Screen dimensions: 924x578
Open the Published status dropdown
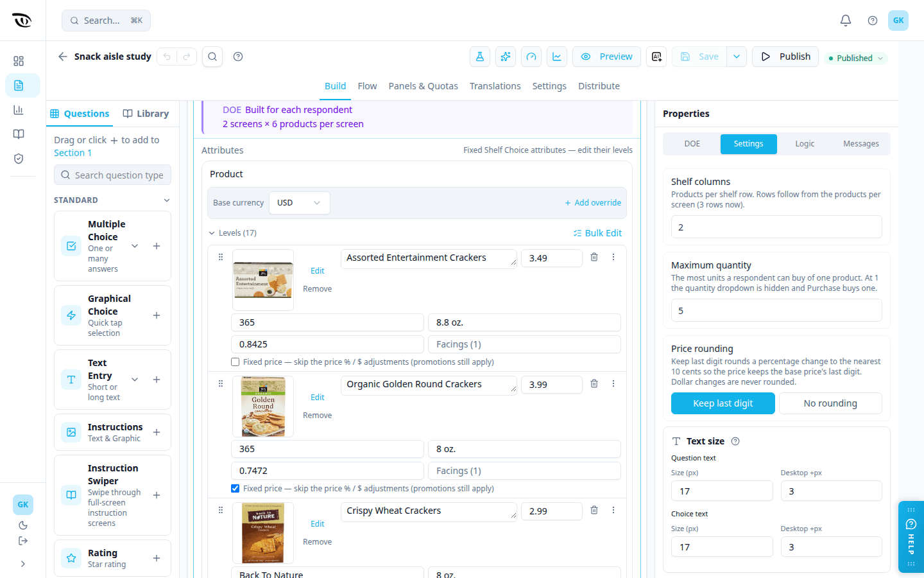click(855, 58)
